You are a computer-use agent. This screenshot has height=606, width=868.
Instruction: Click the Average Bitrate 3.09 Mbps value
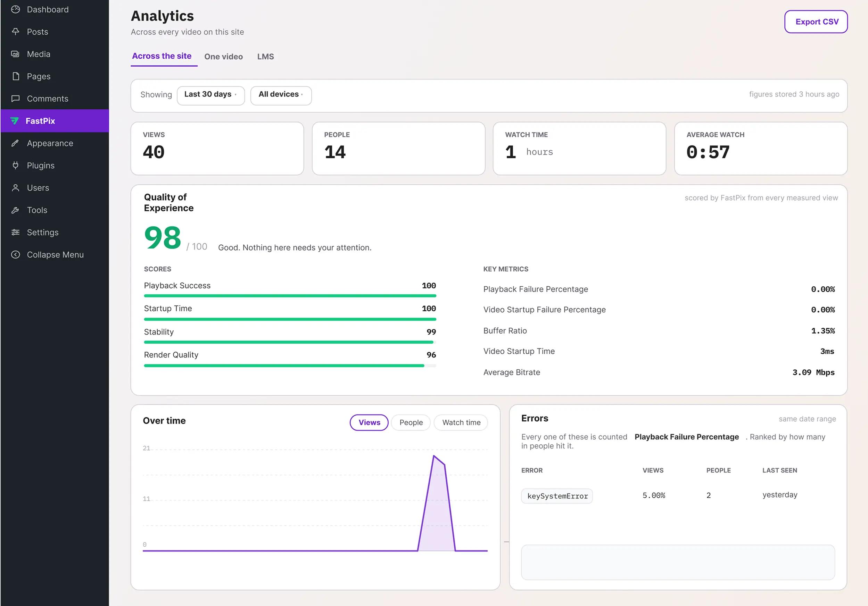coord(813,372)
